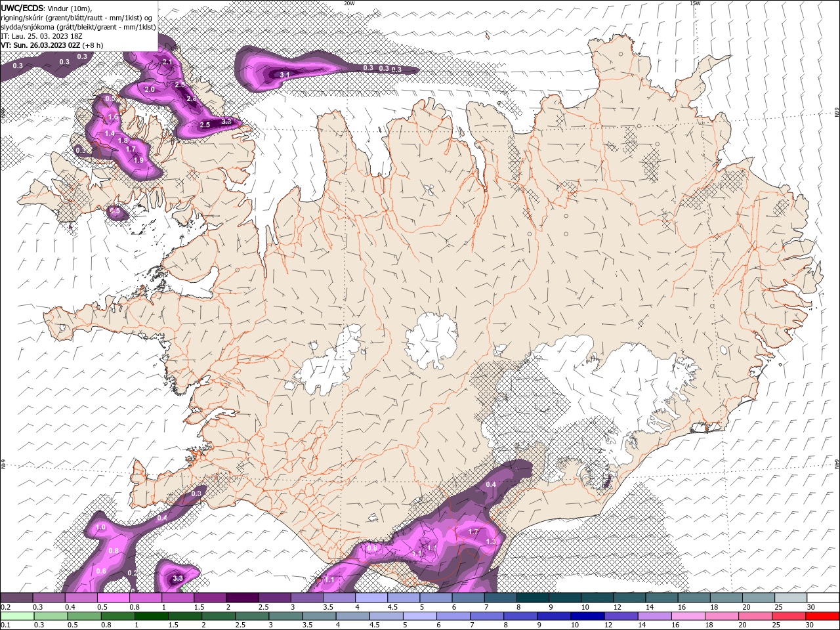This screenshot has width=840, height=630.
Task: Click the 'slydda/snjókoma' legend description line
Action: pos(79,27)
